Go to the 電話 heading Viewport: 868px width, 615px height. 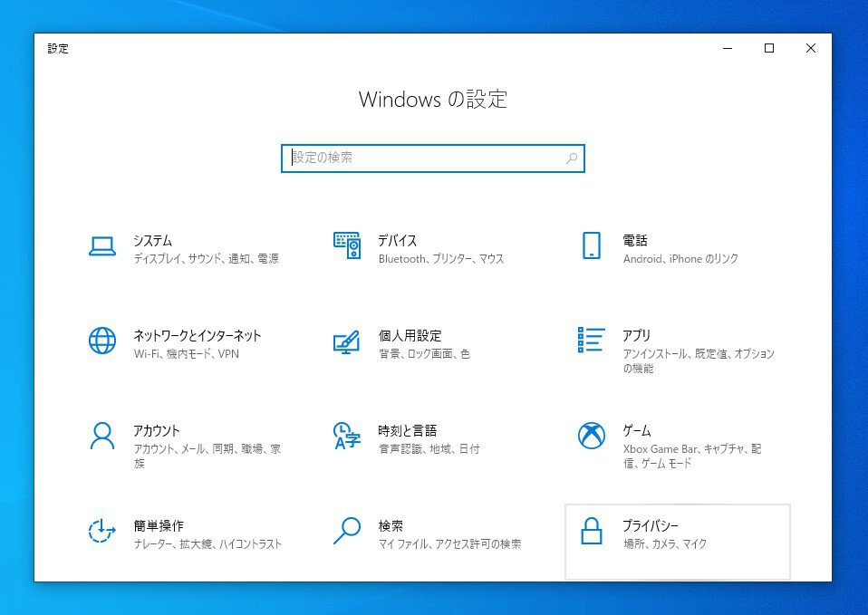[635, 240]
